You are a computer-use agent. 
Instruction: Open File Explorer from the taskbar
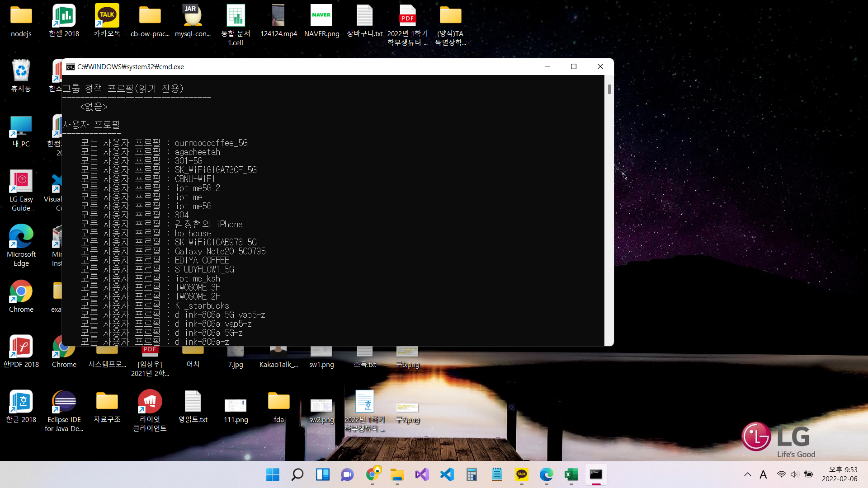point(397,474)
